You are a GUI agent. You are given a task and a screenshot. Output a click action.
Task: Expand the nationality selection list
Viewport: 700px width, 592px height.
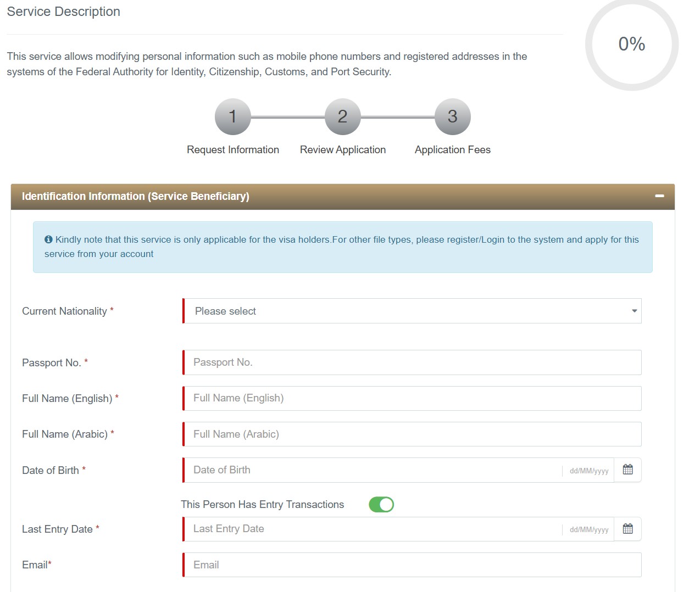pos(412,311)
